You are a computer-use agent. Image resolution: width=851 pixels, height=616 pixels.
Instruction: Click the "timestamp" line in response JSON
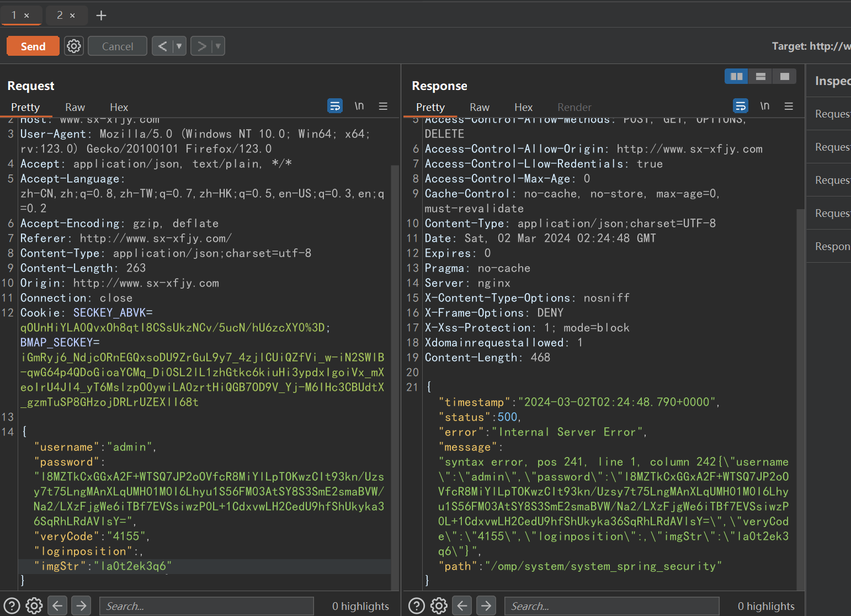(x=579, y=402)
